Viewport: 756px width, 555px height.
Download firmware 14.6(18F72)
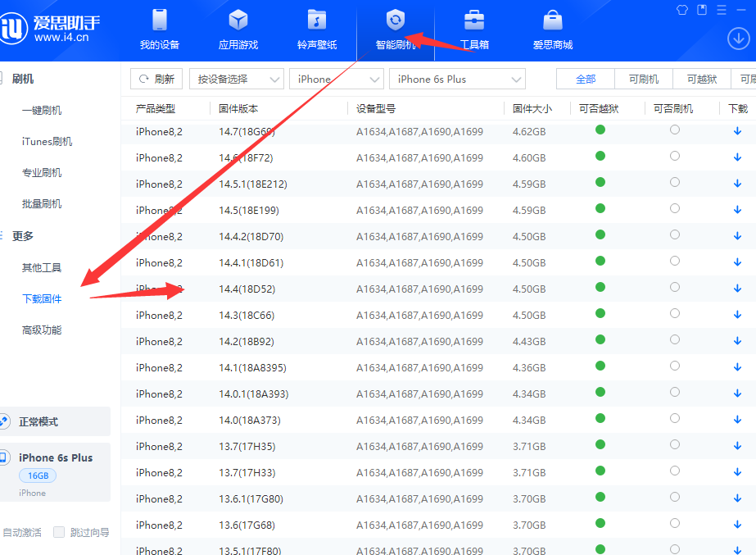[737, 157]
